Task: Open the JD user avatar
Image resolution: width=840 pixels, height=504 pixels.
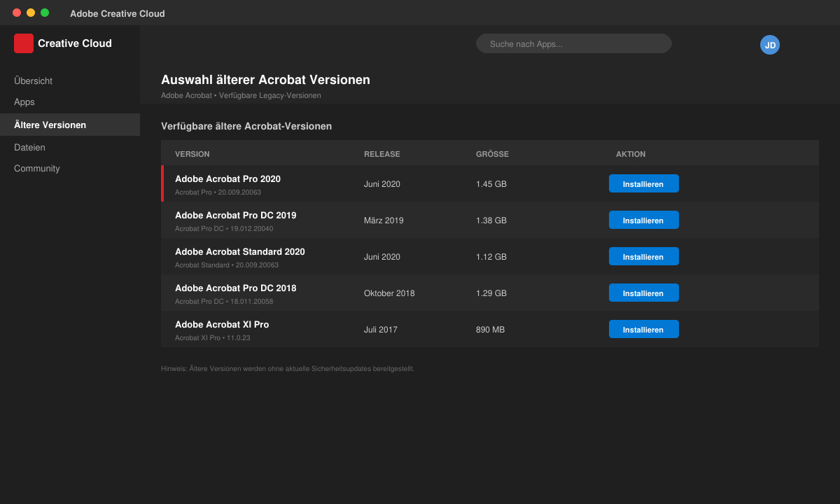Action: [770, 45]
